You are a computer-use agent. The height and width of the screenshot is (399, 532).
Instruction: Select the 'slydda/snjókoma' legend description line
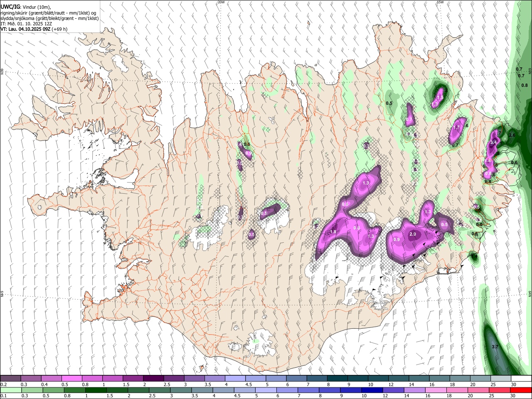[x=49, y=18]
